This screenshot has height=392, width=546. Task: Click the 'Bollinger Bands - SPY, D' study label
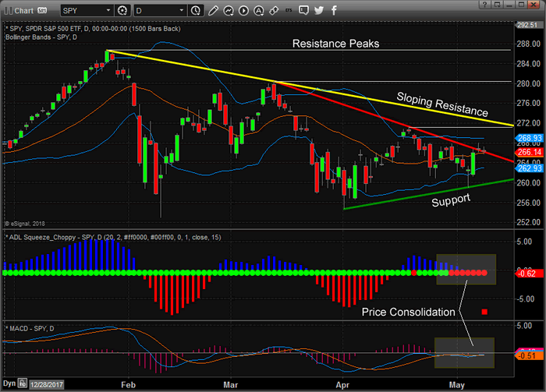click(41, 37)
